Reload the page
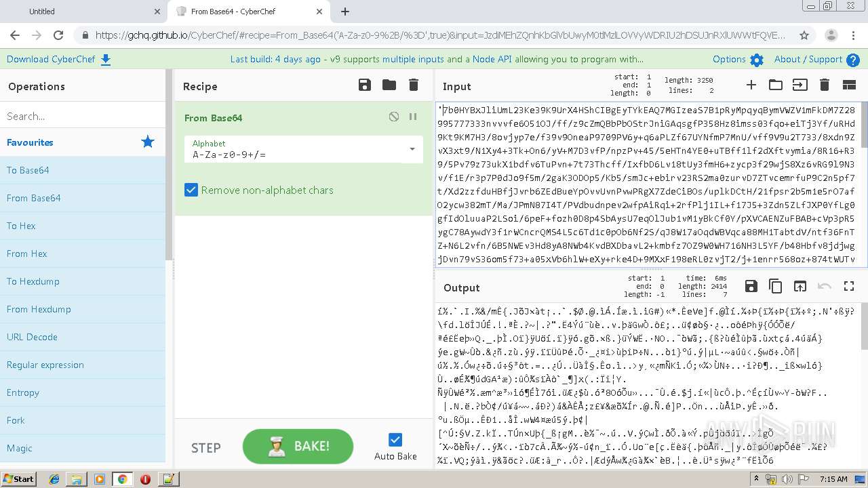 click(58, 35)
